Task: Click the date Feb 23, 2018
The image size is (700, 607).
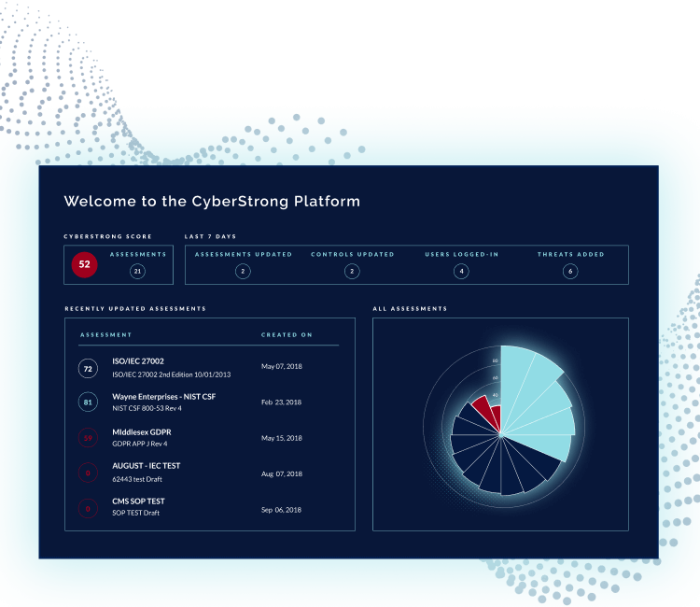Action: pyautogui.click(x=281, y=402)
